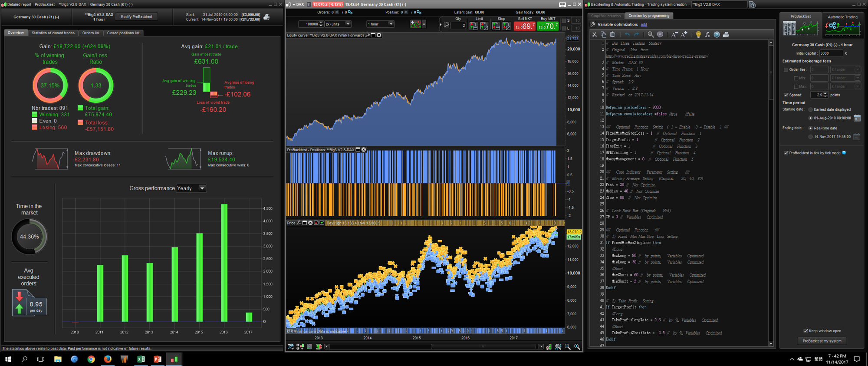Click ProBacktest my system button
The image size is (868, 366).
pyautogui.click(x=822, y=341)
